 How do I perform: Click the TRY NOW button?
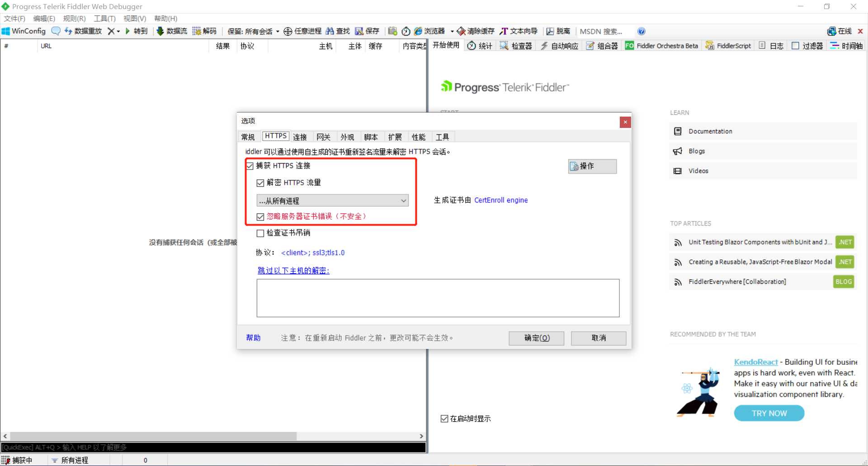click(769, 413)
